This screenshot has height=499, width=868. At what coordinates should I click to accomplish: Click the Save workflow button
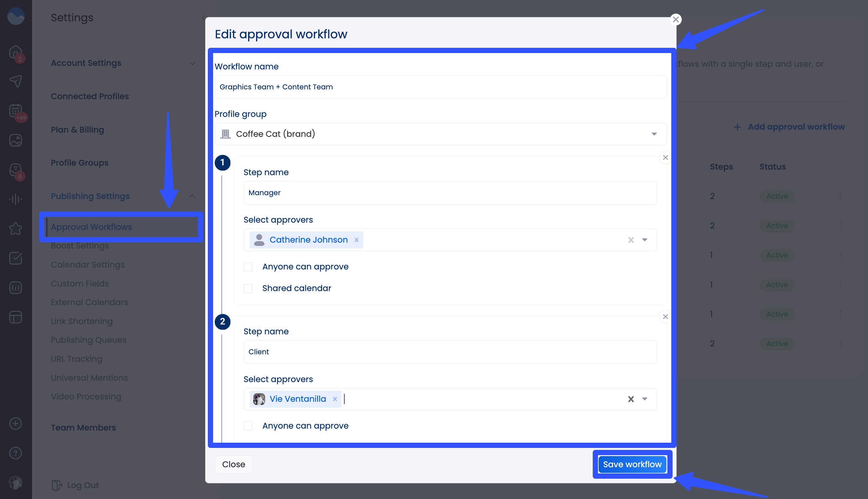coord(632,464)
